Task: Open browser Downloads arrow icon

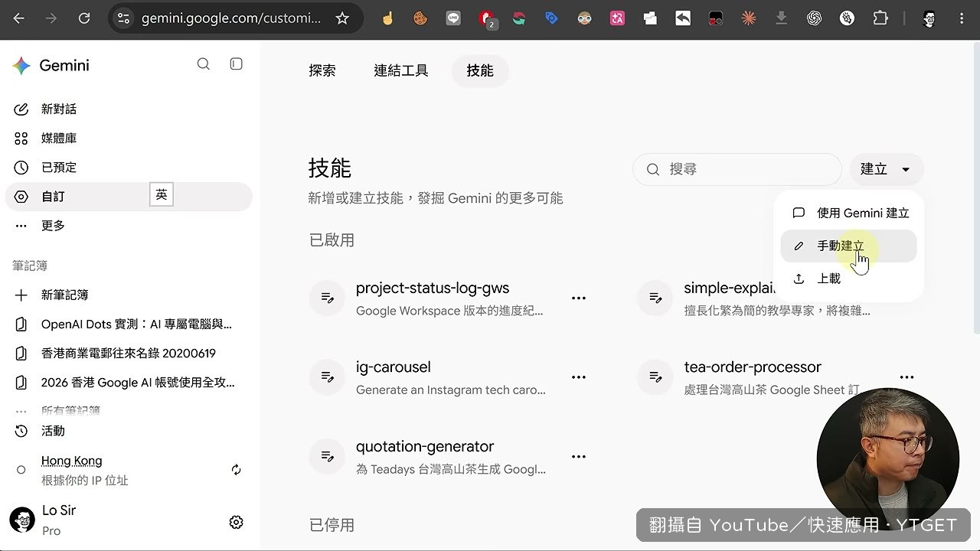Action: click(x=781, y=18)
